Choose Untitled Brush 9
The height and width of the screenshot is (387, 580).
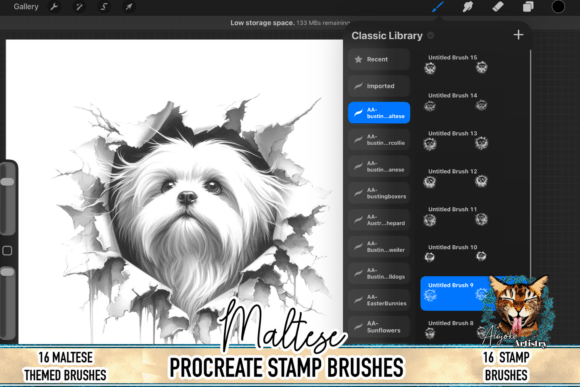click(459, 293)
